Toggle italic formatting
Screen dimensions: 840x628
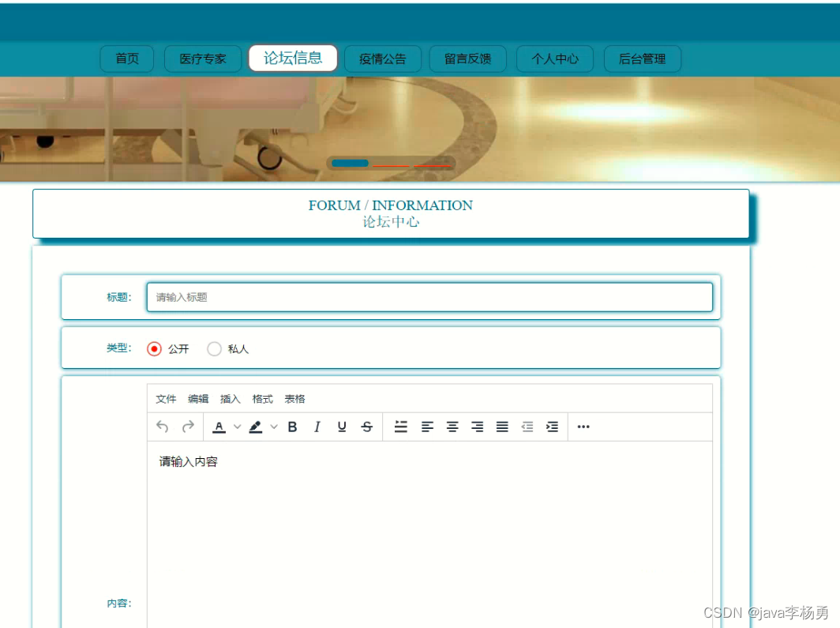click(x=317, y=427)
